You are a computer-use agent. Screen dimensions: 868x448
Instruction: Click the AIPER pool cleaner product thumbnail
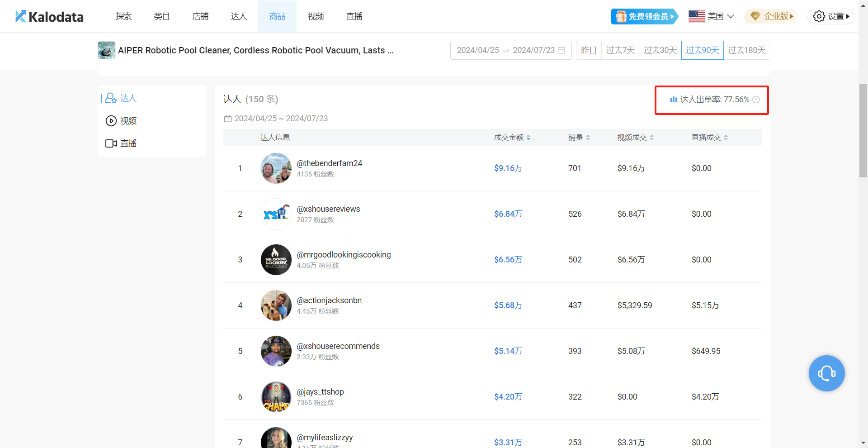pos(106,50)
